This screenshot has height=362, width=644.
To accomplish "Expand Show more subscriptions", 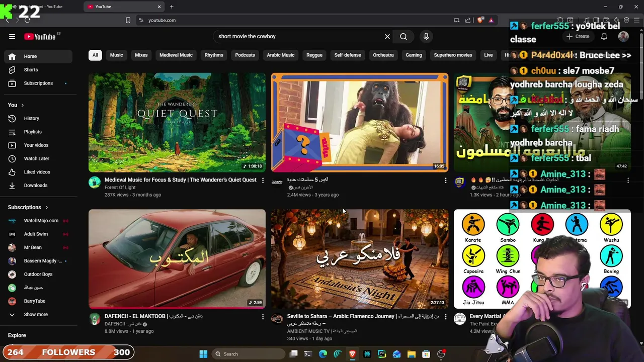I will point(36,314).
